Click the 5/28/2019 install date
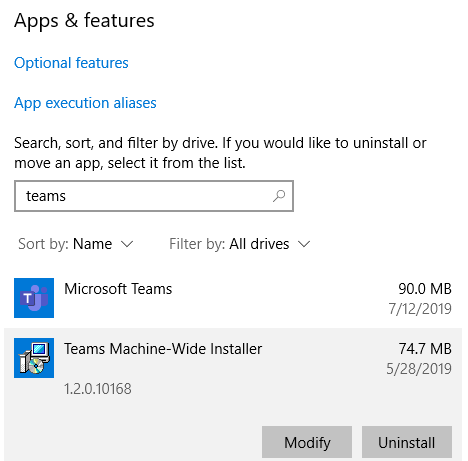 (x=419, y=369)
